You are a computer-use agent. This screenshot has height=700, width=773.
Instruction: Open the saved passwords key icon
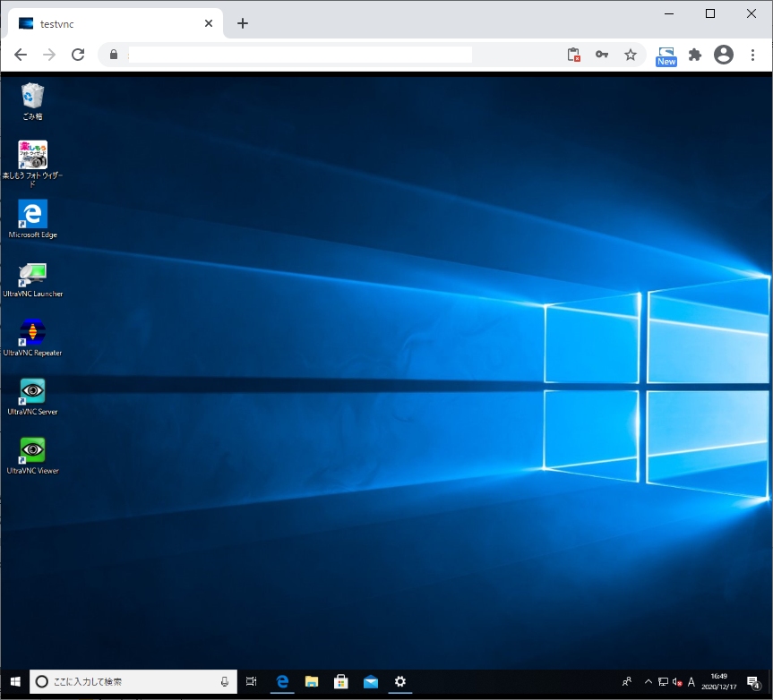point(602,55)
